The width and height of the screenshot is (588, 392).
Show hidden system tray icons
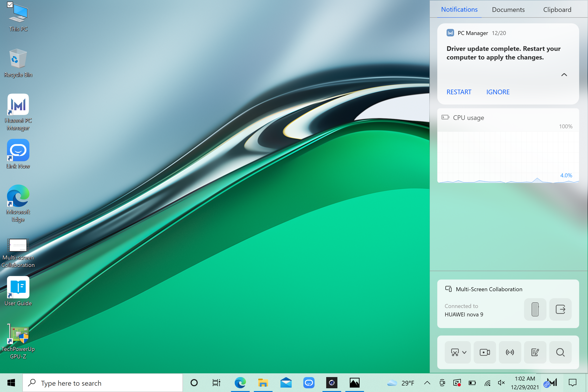pyautogui.click(x=427, y=382)
